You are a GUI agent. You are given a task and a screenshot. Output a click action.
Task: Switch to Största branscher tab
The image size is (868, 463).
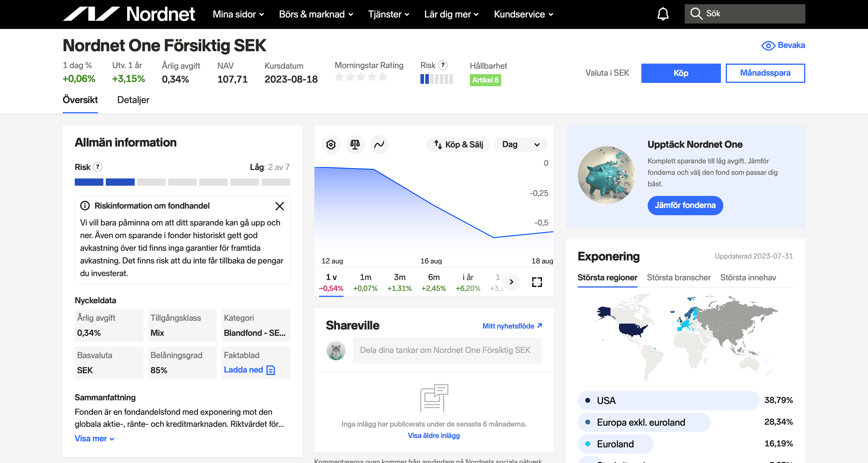coord(678,277)
